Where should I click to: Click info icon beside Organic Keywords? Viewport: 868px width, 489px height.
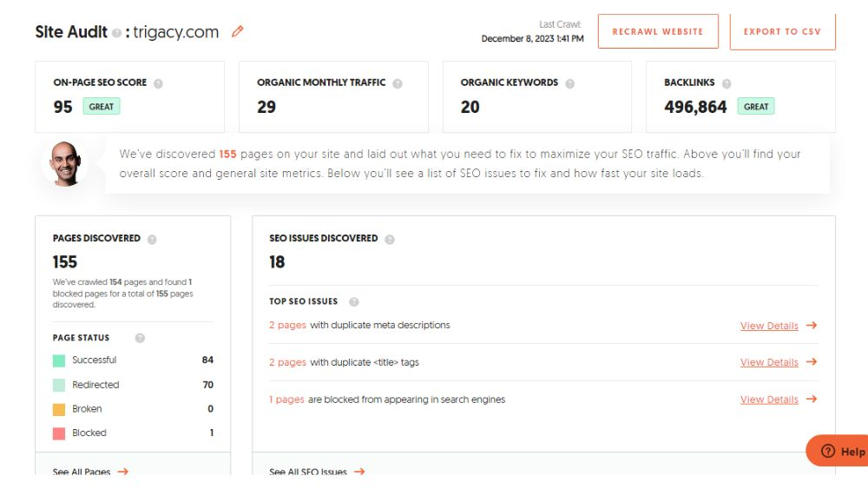(569, 83)
